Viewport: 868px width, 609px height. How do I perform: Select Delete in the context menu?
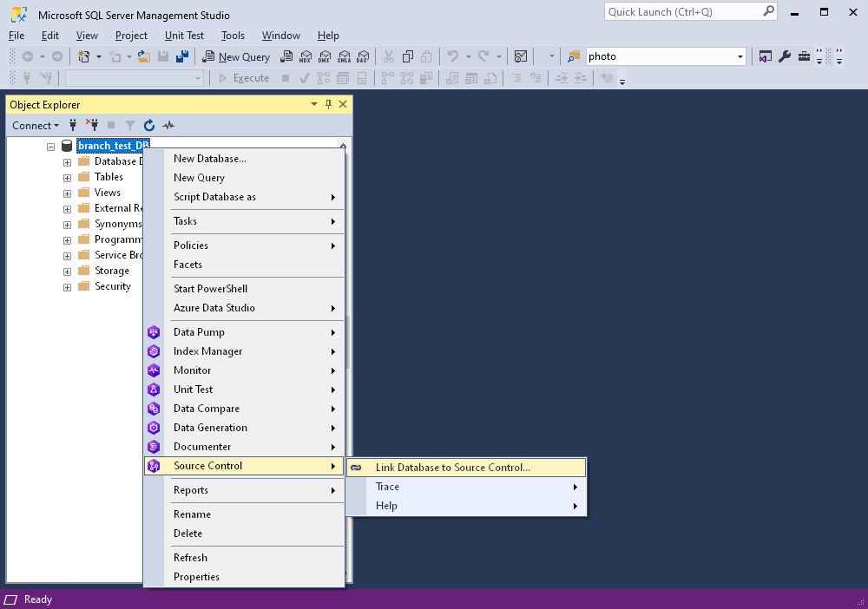(x=244, y=534)
